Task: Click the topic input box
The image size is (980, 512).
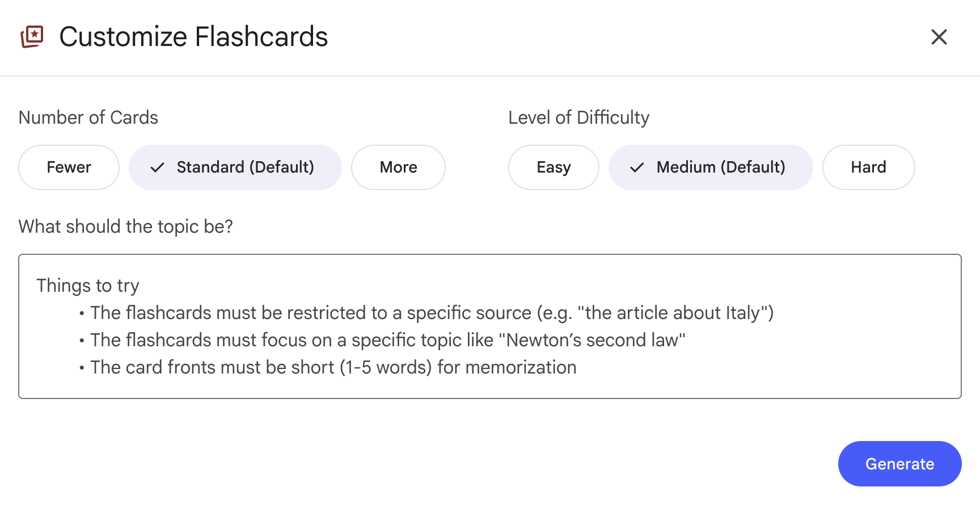Action: [x=490, y=326]
